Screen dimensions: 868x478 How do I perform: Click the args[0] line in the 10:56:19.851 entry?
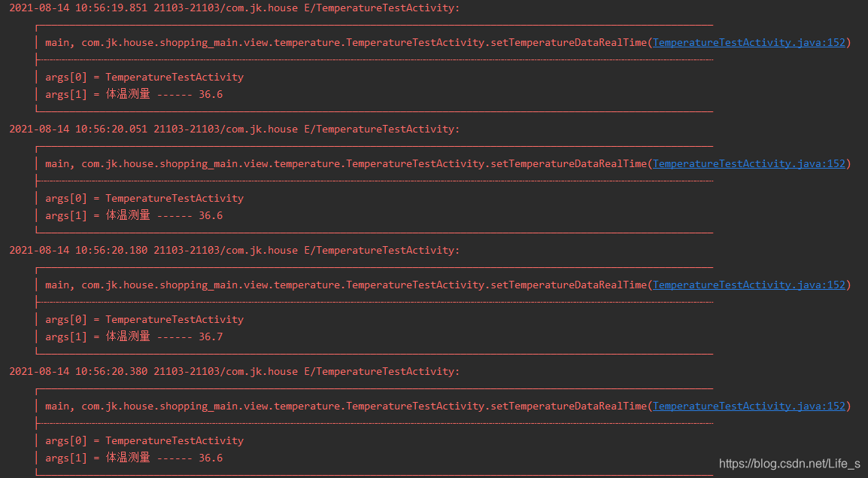pos(144,77)
